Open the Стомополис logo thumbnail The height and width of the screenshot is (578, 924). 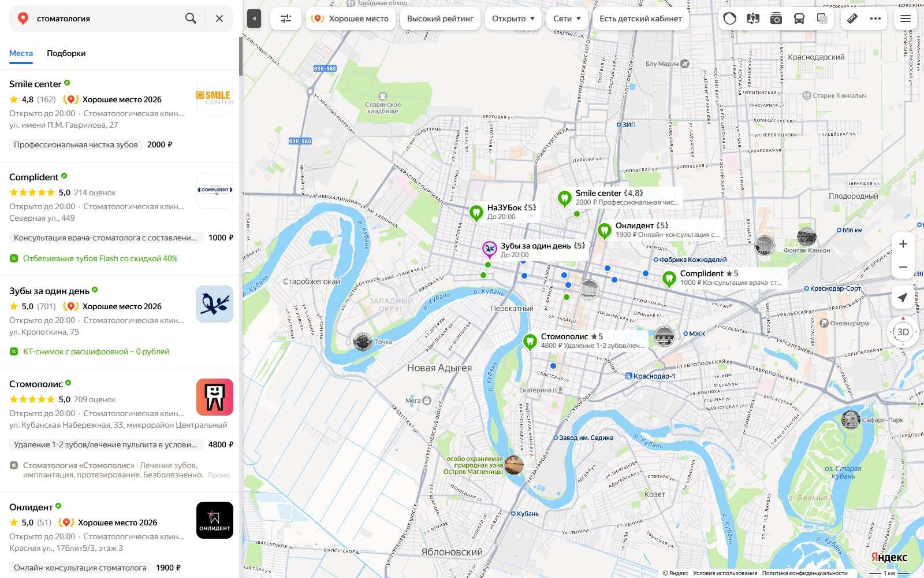click(x=215, y=397)
